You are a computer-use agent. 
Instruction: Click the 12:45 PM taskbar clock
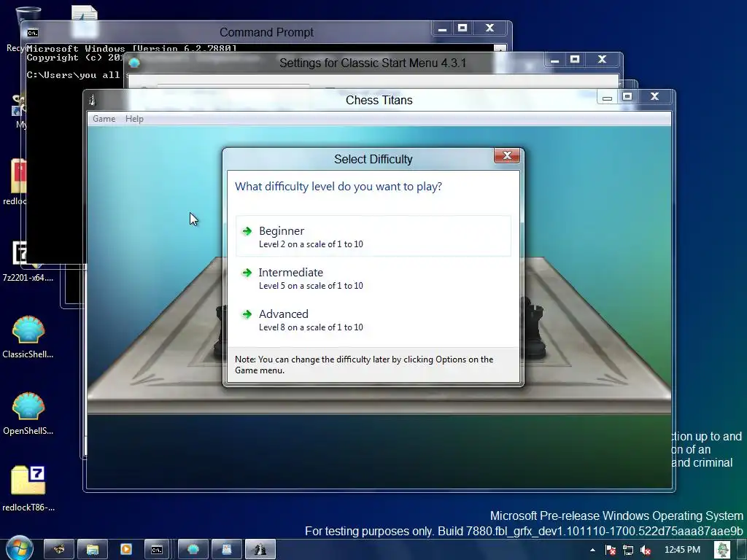coord(682,550)
